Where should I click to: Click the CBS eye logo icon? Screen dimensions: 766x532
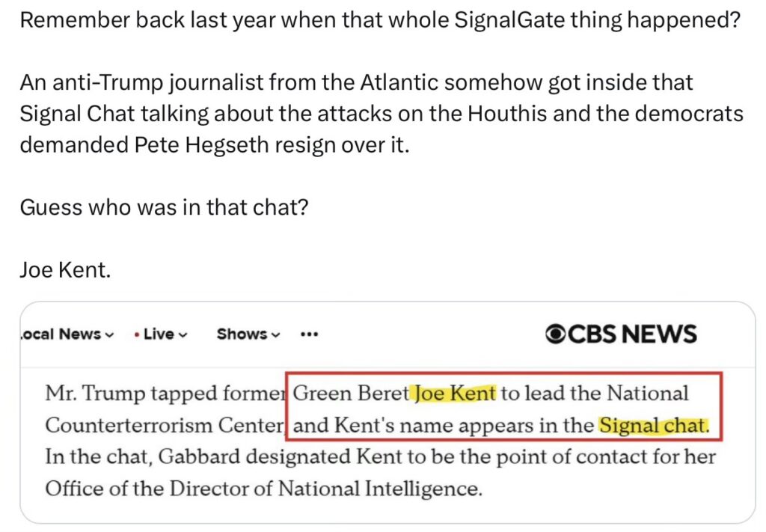pyautogui.click(x=556, y=334)
